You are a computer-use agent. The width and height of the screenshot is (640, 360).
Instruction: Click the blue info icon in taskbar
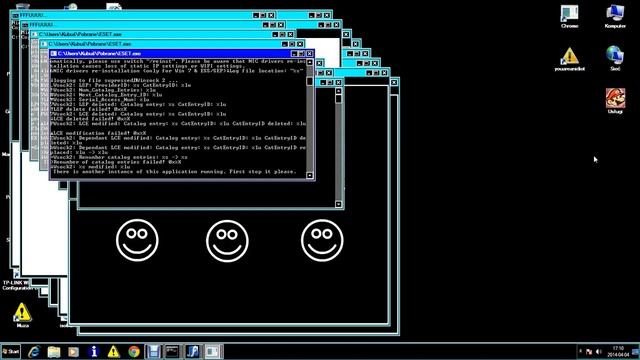point(94,351)
